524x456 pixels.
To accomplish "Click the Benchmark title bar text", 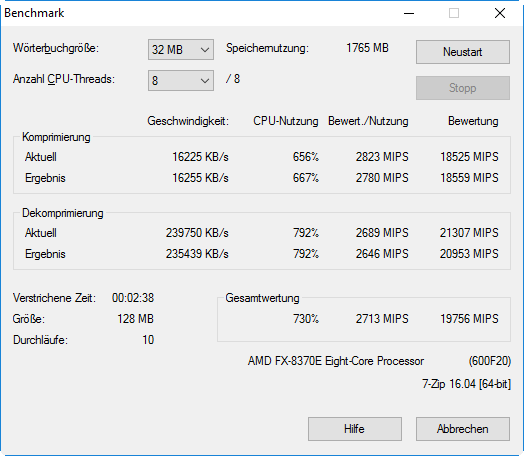I will point(34,13).
